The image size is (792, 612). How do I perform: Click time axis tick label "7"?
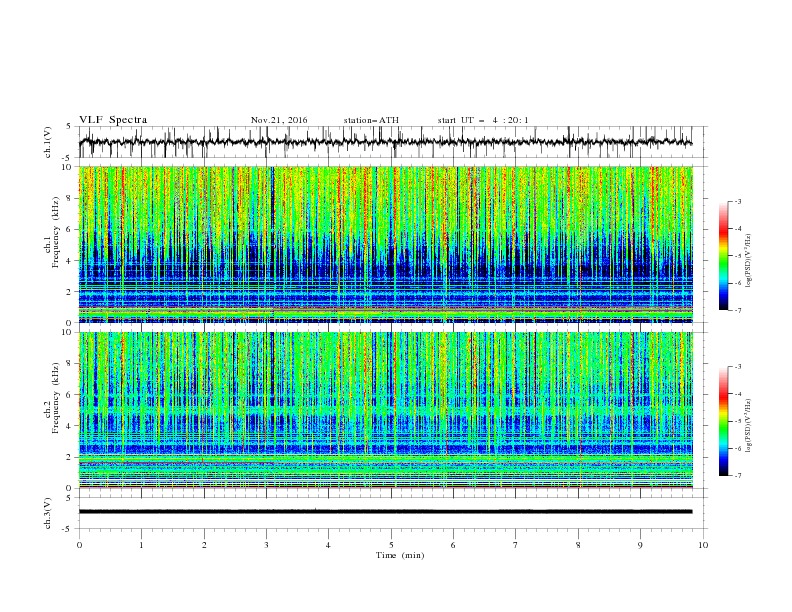click(x=516, y=545)
